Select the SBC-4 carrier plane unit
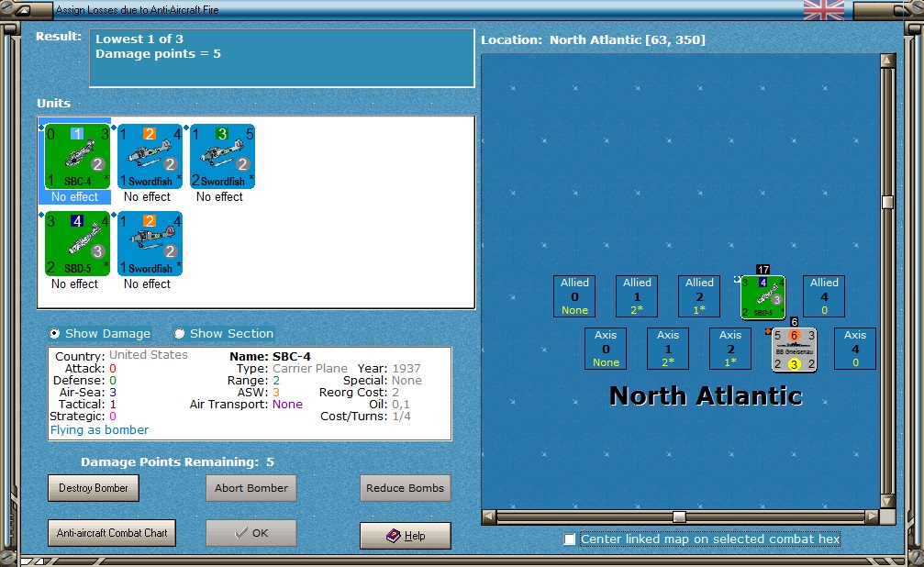 [77, 156]
